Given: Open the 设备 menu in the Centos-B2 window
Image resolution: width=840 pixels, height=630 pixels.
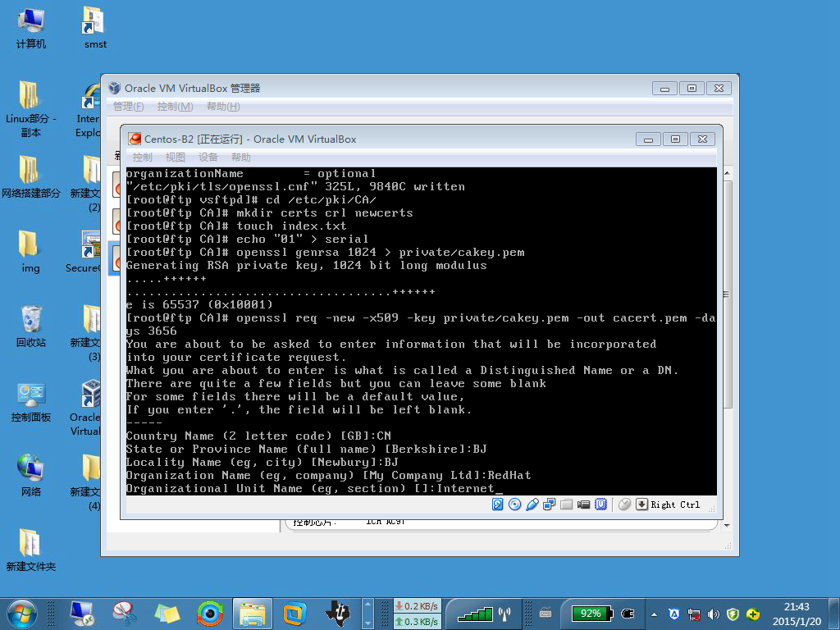Looking at the screenshot, I should pos(208,157).
